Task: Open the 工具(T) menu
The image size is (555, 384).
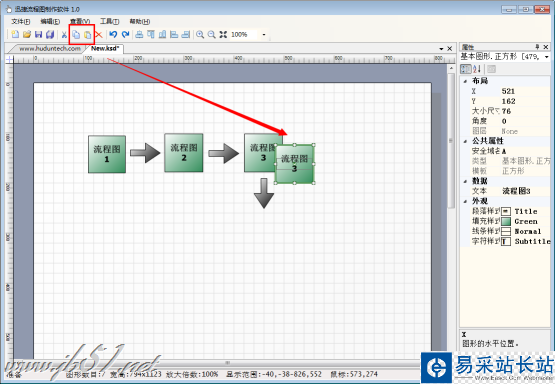Action: point(109,22)
